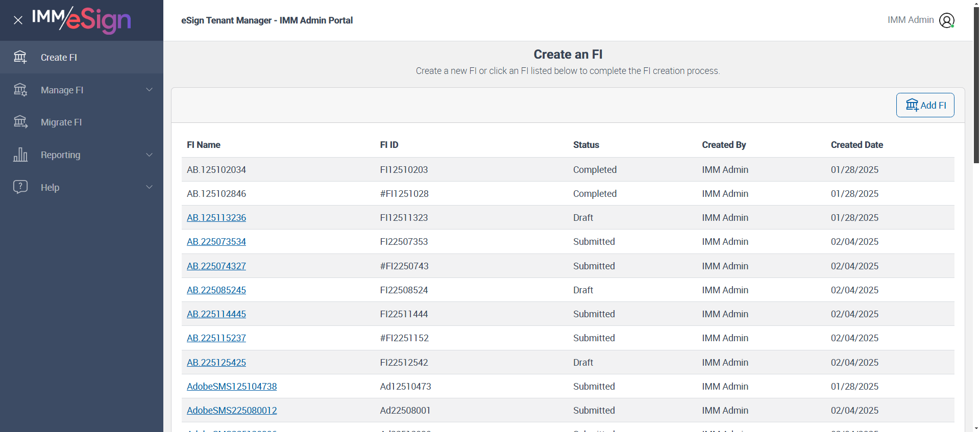980x432 pixels.
Task: Expand the Help chevron
Action: click(x=150, y=187)
